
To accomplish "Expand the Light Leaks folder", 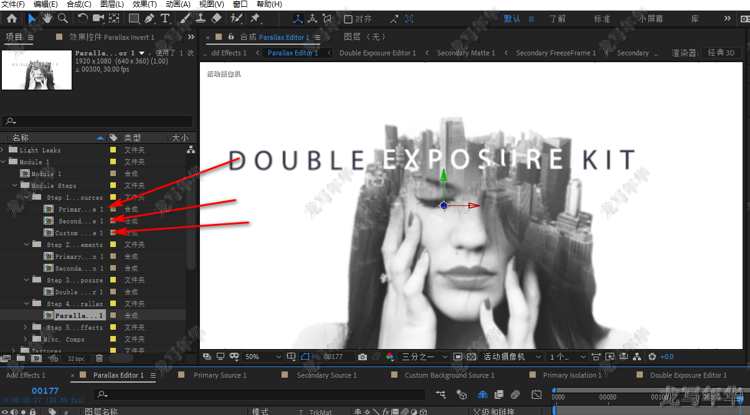I will 3,150.
